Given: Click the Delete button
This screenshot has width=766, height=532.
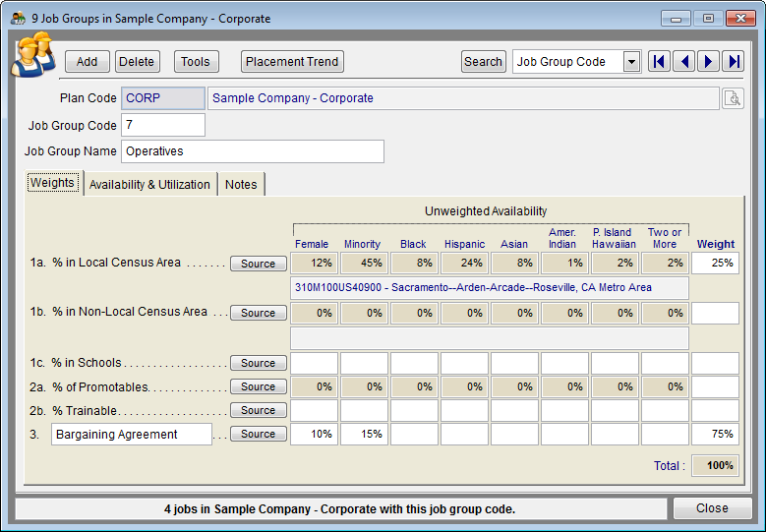Looking at the screenshot, I should coord(137,62).
